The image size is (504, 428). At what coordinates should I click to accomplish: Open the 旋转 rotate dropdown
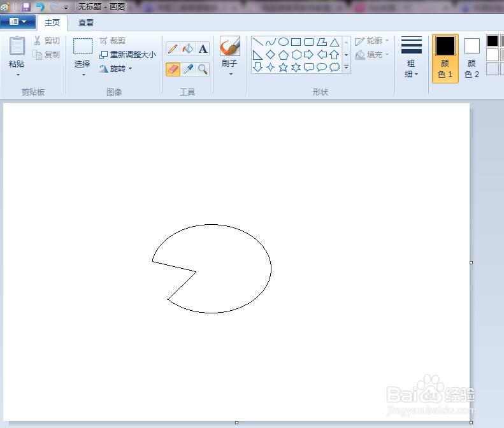(x=116, y=68)
